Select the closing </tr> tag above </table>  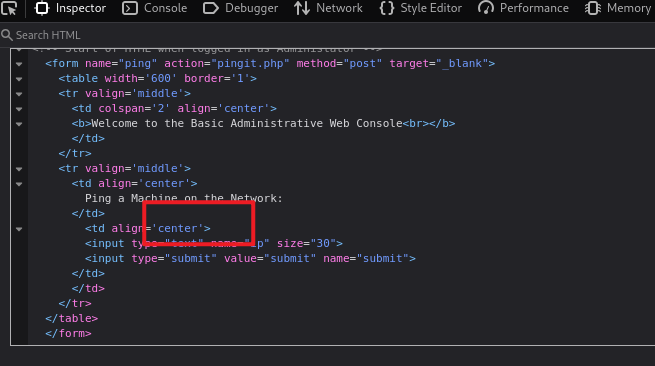point(75,303)
